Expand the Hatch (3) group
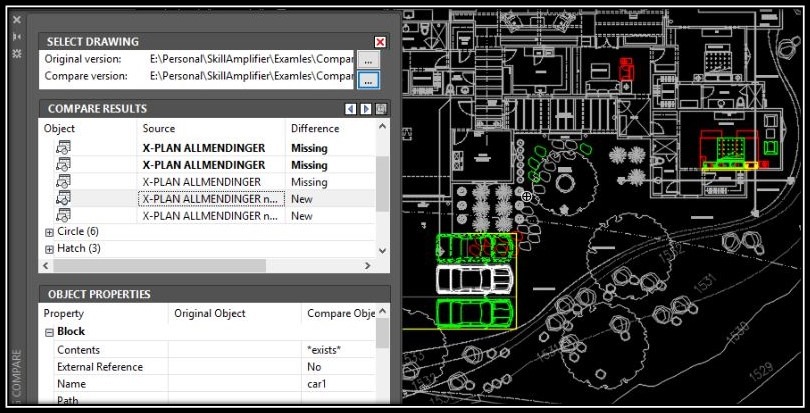The height and width of the screenshot is (413, 810). (x=49, y=250)
